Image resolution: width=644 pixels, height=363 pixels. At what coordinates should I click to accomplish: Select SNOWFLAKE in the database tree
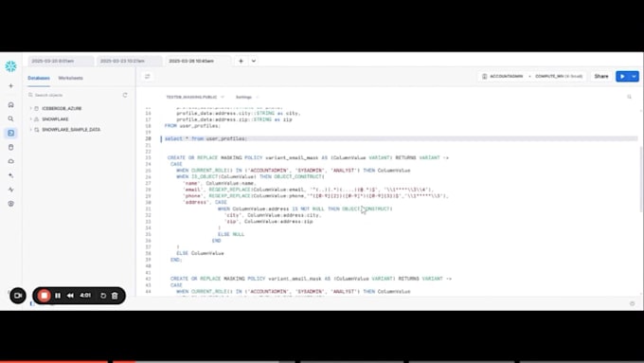(x=55, y=119)
